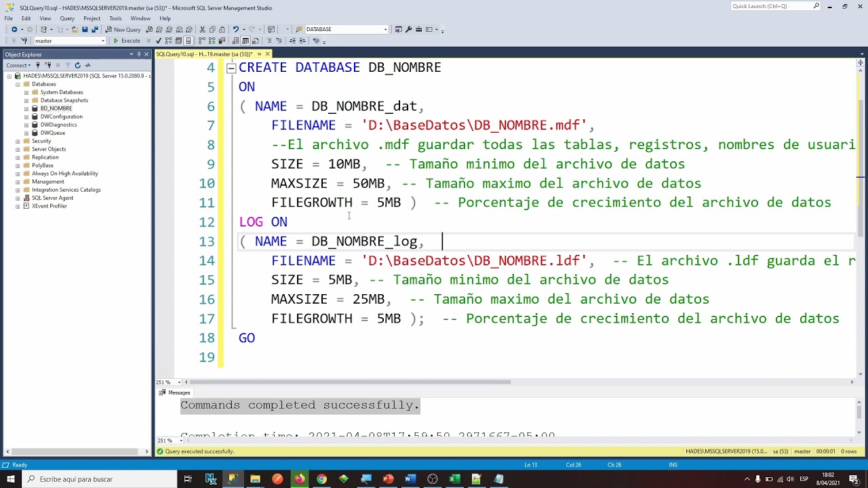Expand the SQL Server Agent node

[x=18, y=198]
